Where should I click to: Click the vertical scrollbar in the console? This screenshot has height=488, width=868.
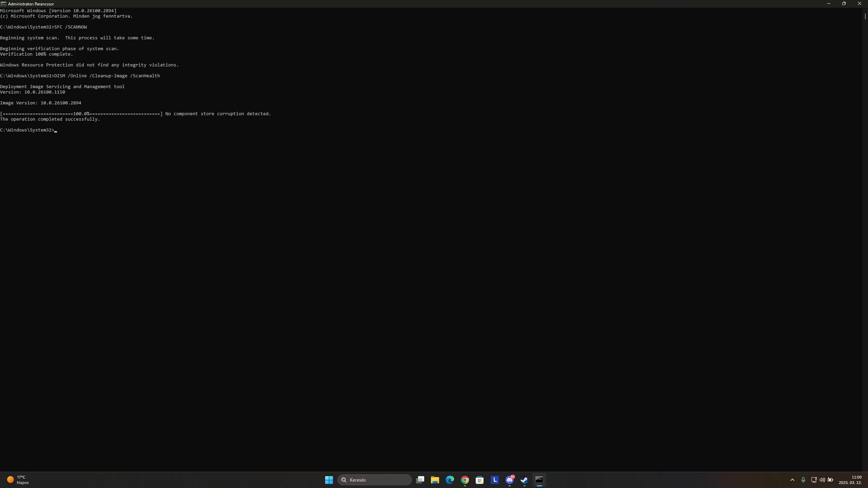[x=865, y=17]
